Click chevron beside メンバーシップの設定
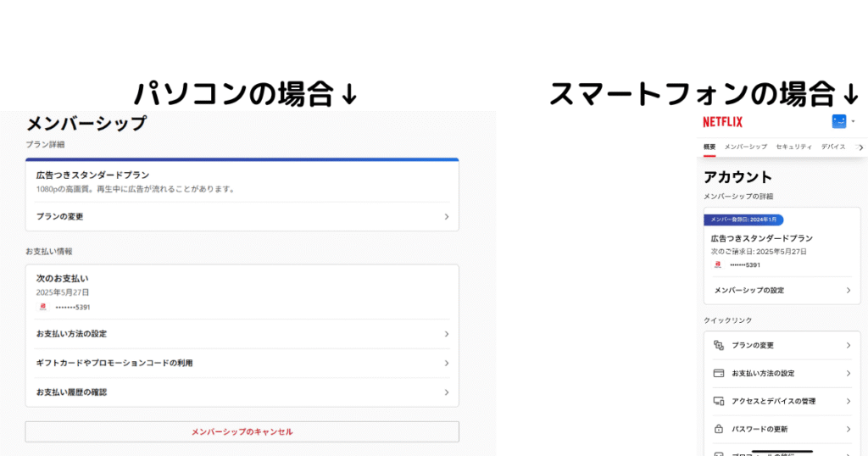This screenshot has width=868, height=456. point(848,290)
